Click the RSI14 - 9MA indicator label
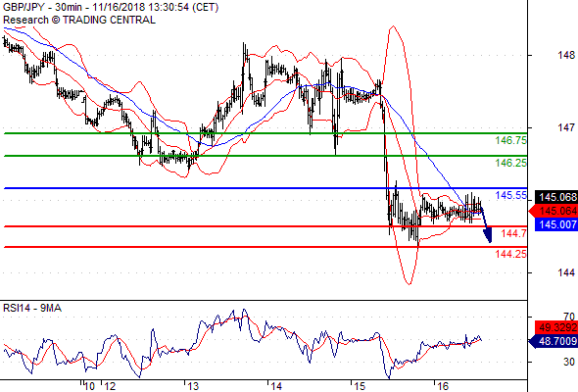Screen dimensions: 578x392 point(32,309)
